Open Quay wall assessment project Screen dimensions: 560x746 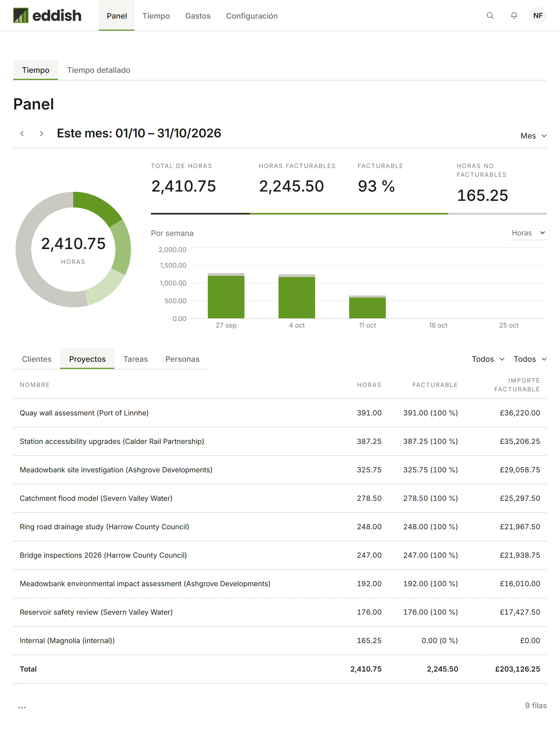(x=84, y=413)
